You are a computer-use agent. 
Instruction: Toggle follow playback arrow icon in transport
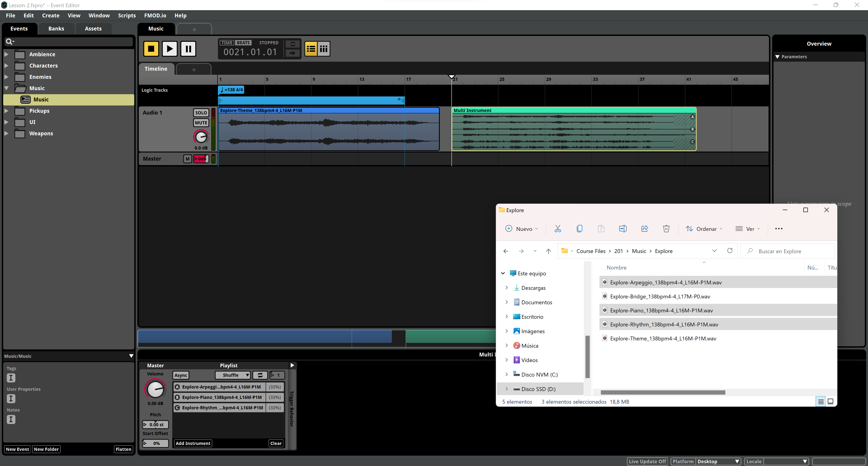[292, 53]
